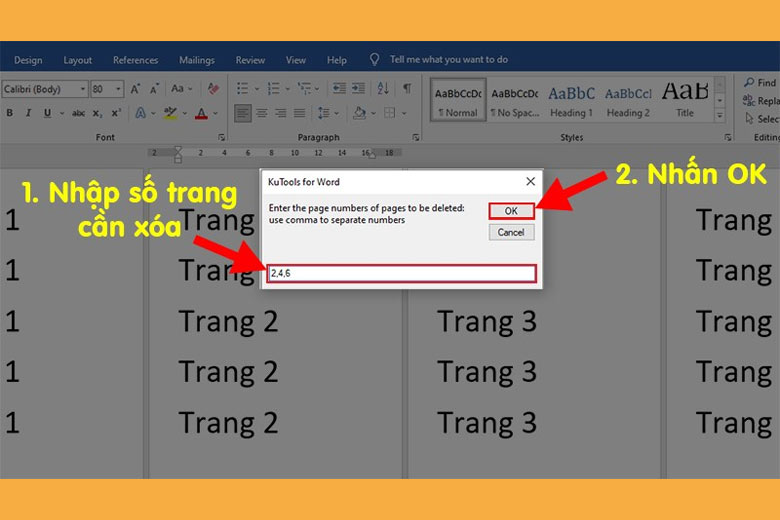Apply the Title style

tap(685, 101)
